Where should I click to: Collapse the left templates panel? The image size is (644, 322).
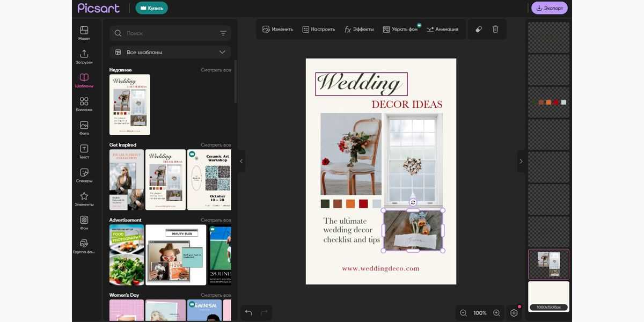click(x=241, y=161)
